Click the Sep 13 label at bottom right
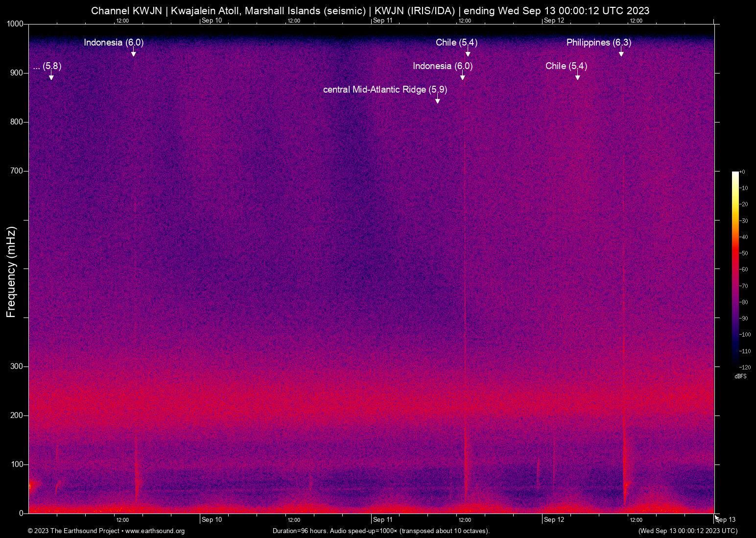 click(725, 520)
